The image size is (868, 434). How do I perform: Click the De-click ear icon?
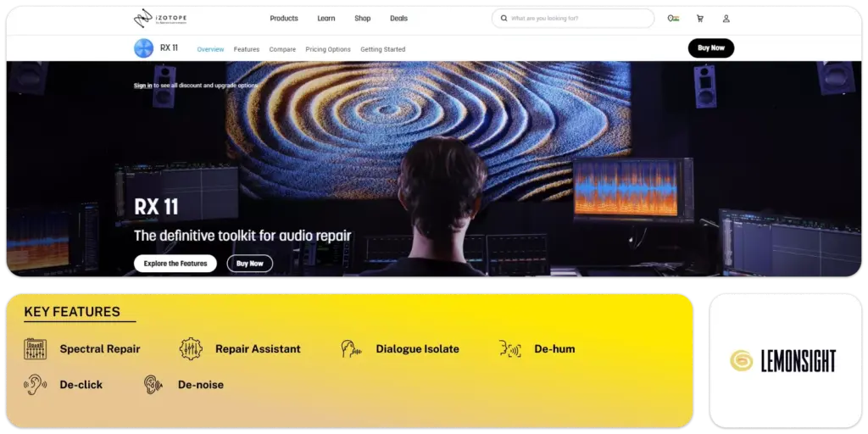[x=35, y=384]
